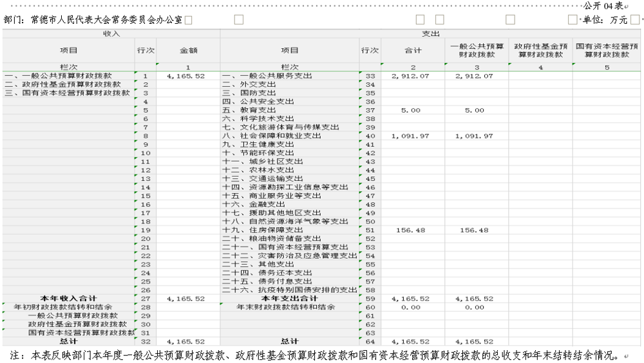
Task: Click the 八、社会保障和就业支出 row label
Action: click(x=272, y=136)
